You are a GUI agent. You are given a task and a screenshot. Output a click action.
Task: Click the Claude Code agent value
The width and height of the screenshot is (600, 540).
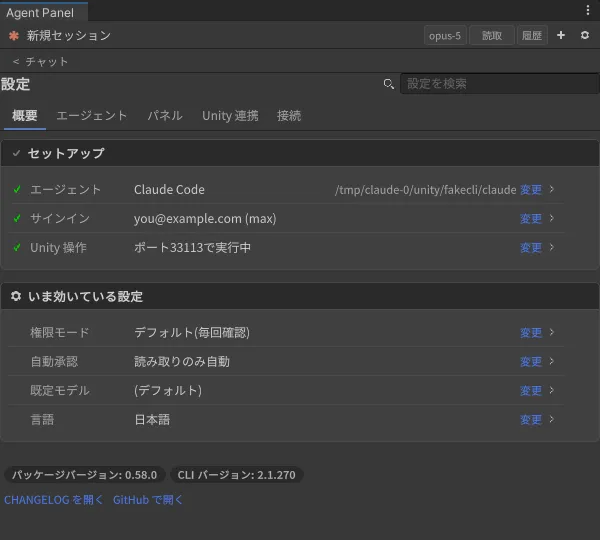(169, 189)
